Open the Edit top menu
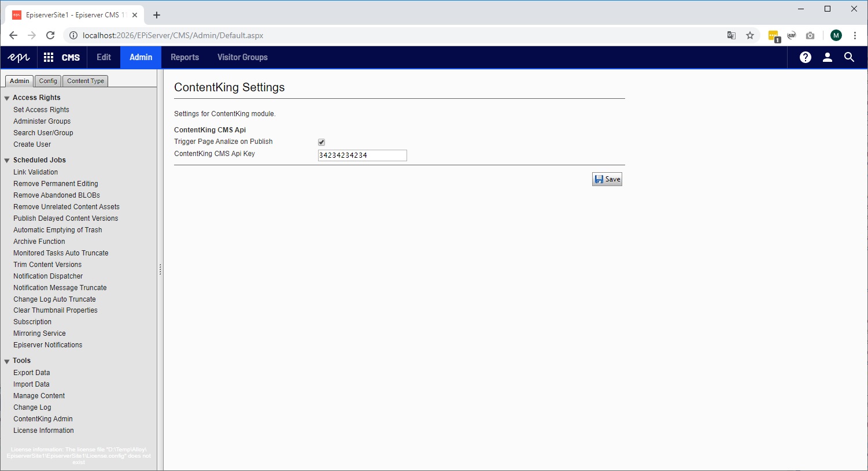 click(x=104, y=57)
